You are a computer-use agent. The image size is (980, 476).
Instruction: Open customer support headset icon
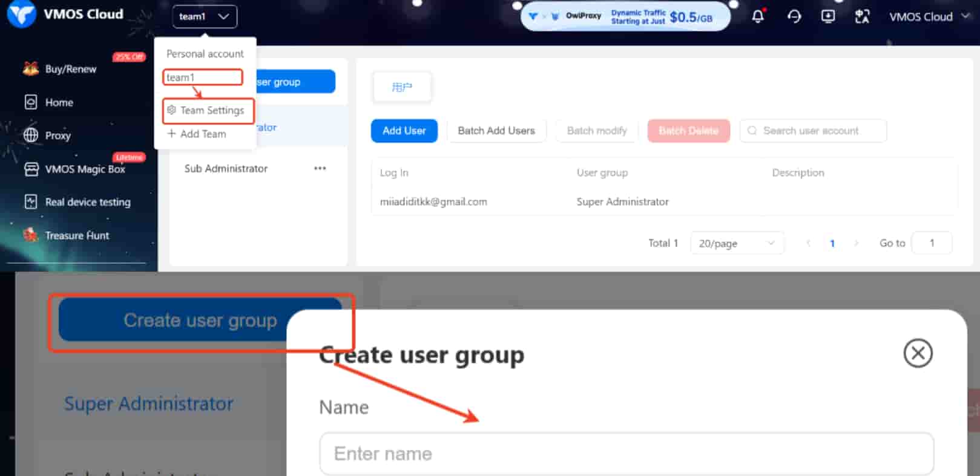(x=794, y=16)
